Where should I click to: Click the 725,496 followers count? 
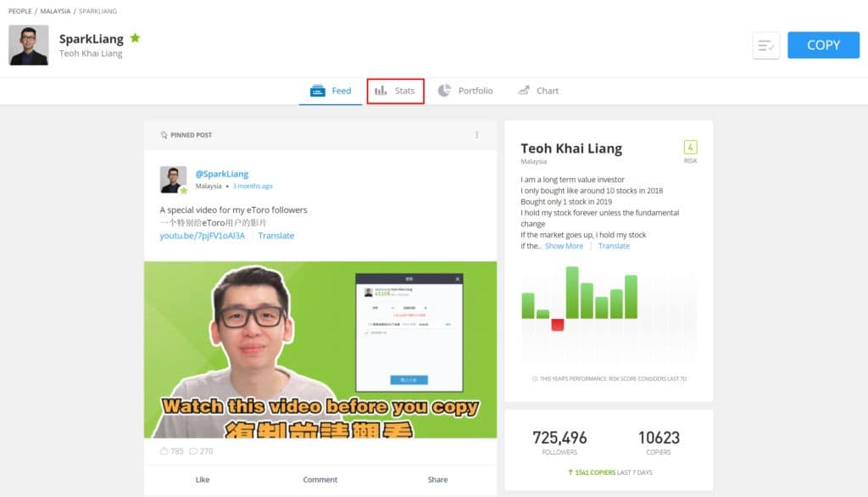559,438
